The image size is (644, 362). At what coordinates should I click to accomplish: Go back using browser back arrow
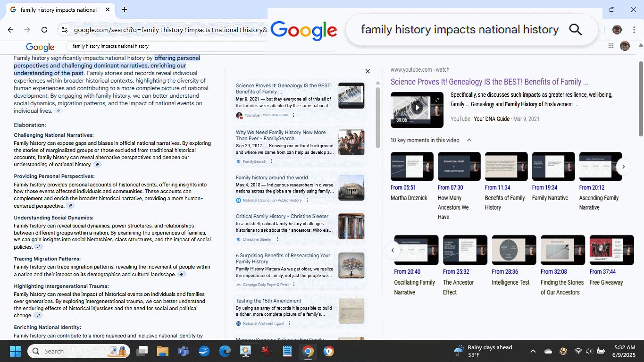[x=10, y=30]
